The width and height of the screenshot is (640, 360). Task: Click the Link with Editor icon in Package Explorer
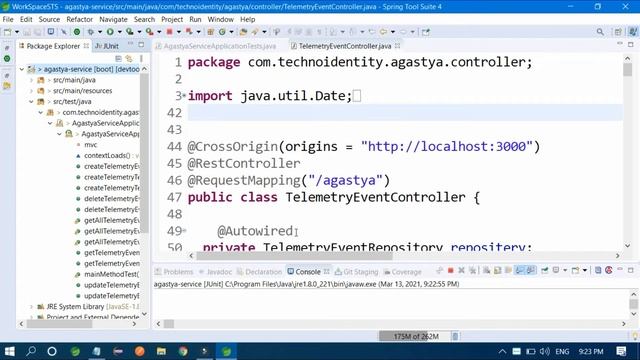coord(129,59)
